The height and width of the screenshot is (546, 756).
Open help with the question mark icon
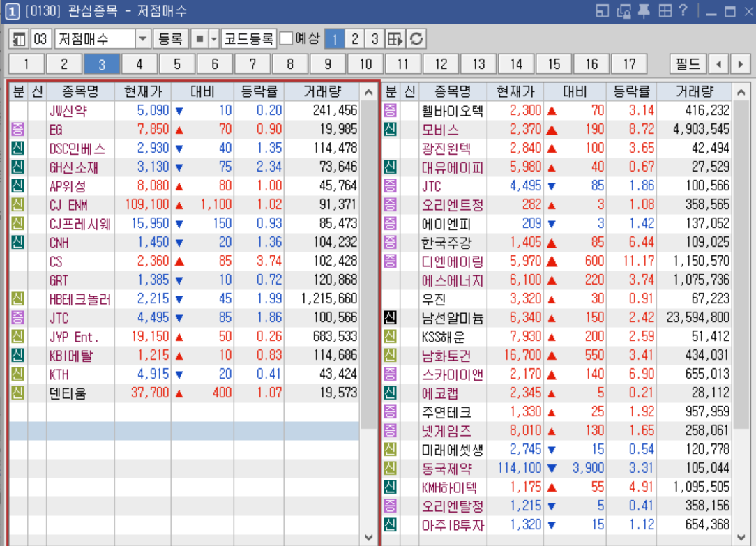pos(683,10)
